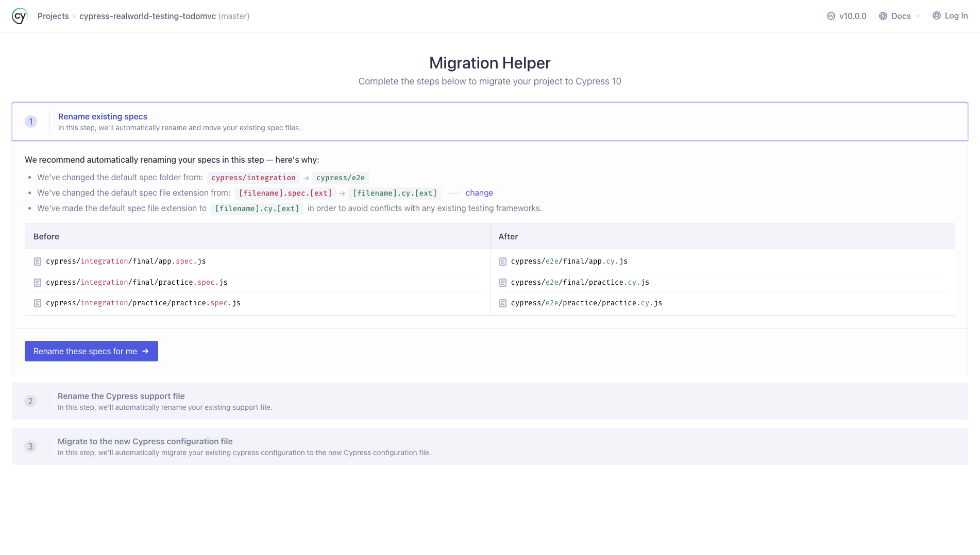Screen dimensions: 980x555
Task: Select step 1 Rename existing specs header
Action: 490,122
